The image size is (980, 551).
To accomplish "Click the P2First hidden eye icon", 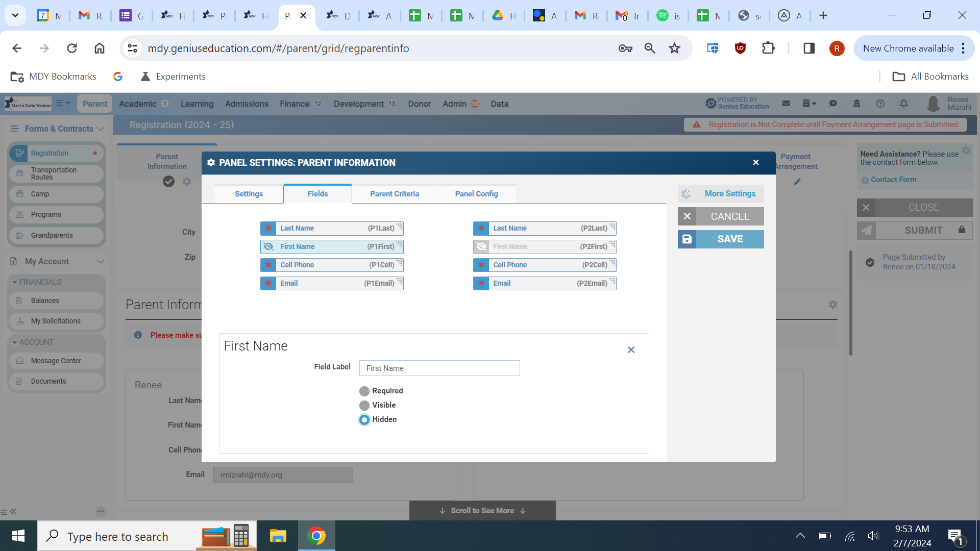I will click(x=481, y=246).
